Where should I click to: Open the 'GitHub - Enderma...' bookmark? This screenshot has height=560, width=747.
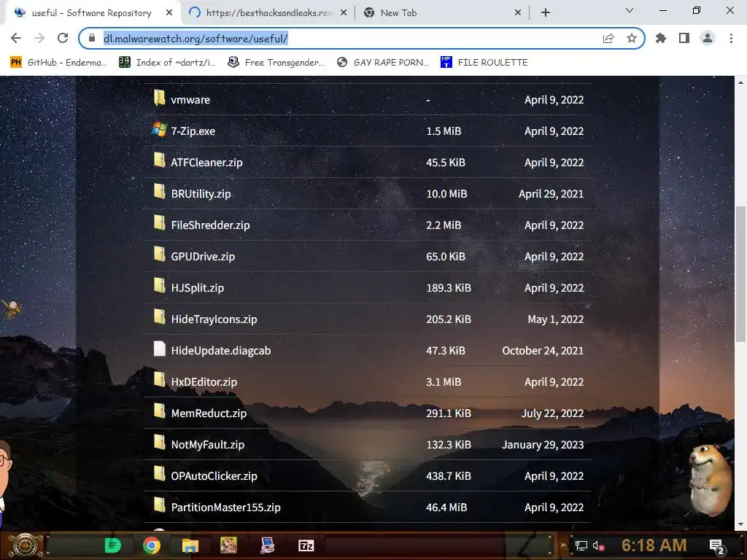coord(58,63)
